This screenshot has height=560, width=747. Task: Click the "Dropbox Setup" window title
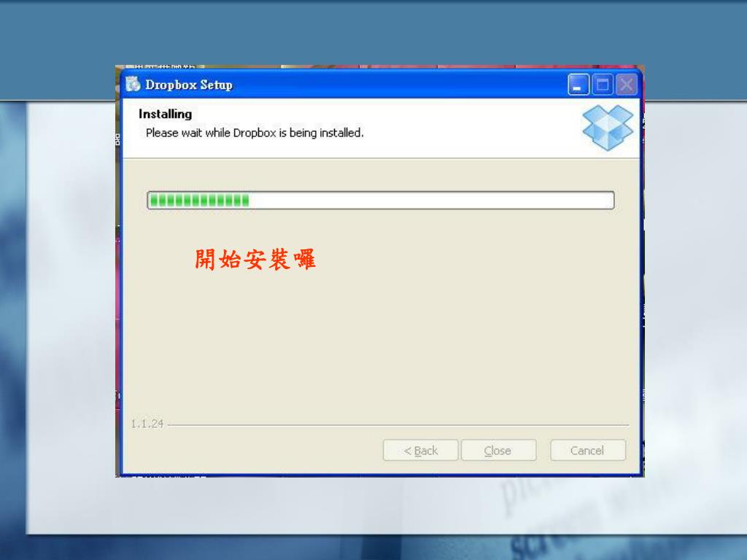click(189, 85)
